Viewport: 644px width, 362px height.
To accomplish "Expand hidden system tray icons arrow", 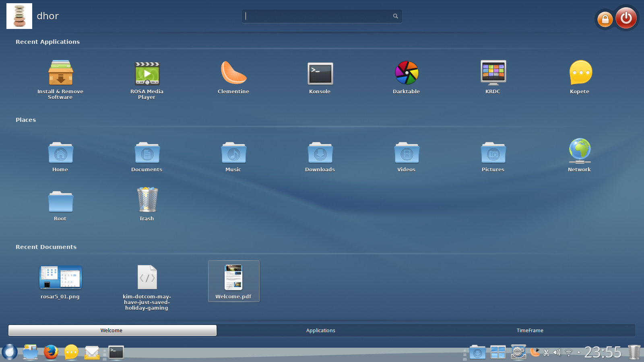I will (579, 352).
